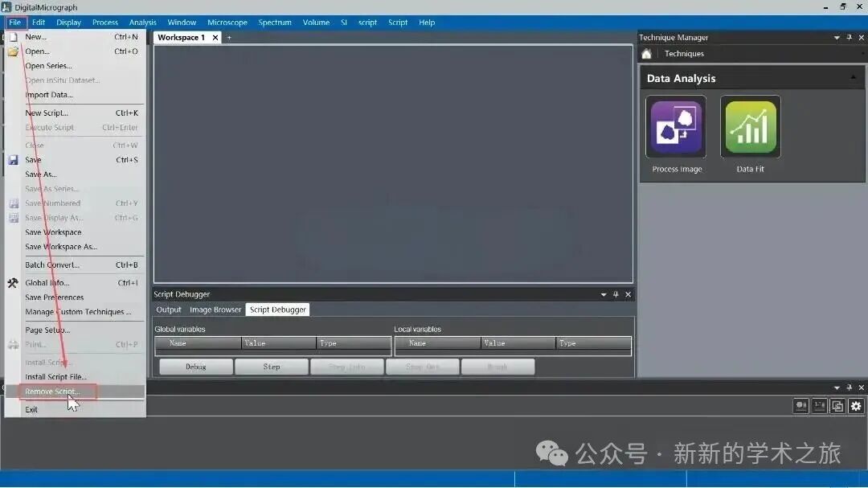Click Global variables Name column header
The image size is (868, 488).
(x=199, y=343)
